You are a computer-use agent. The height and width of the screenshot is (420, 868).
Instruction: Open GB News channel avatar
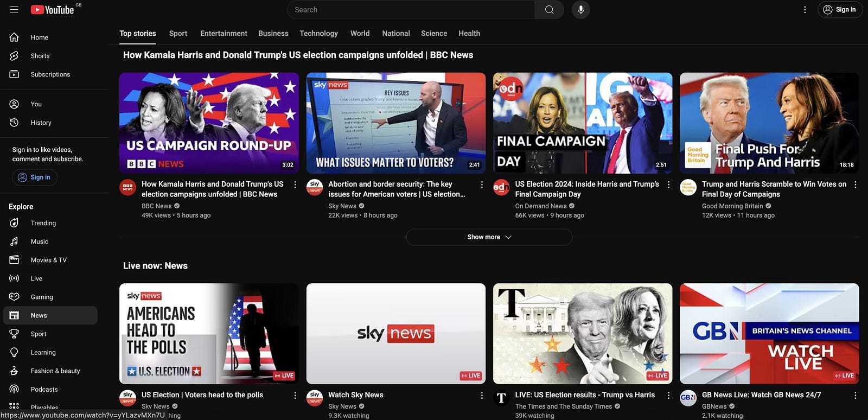(688, 398)
